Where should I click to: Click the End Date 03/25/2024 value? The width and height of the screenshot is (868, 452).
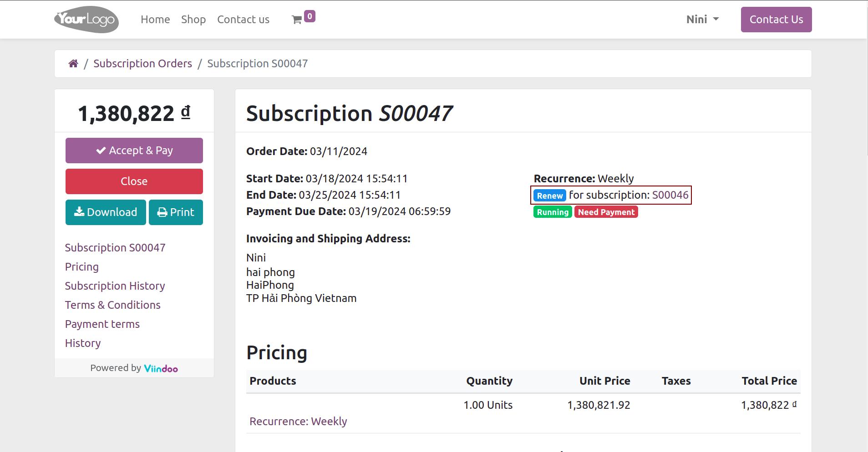(350, 195)
